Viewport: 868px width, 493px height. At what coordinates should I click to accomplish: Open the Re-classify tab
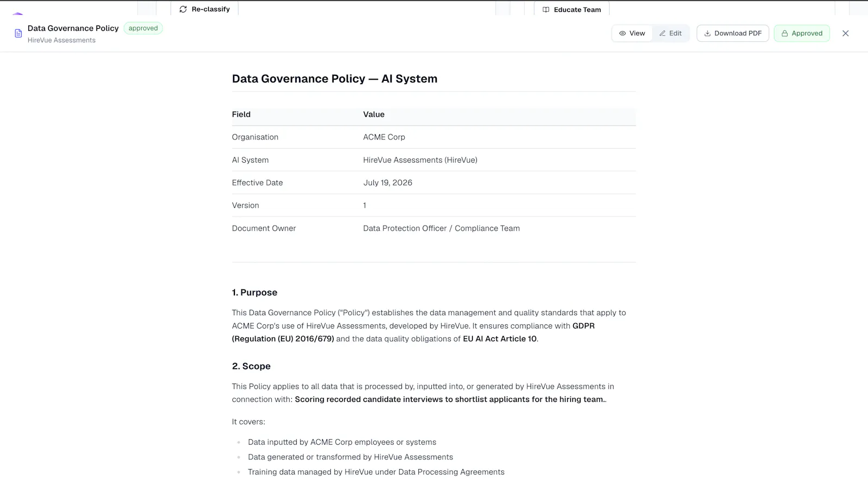(x=205, y=9)
